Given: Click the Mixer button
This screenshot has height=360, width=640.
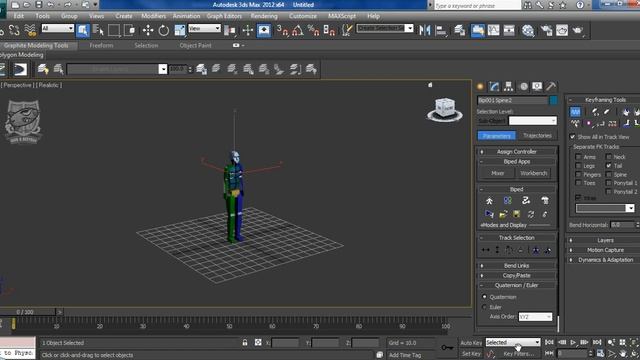Looking at the screenshot, I should [x=497, y=173].
